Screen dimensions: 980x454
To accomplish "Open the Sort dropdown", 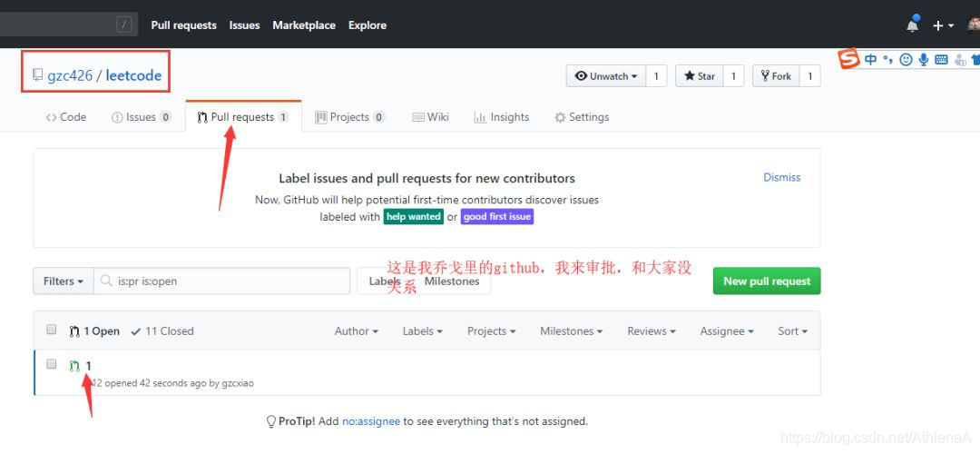I will point(793,331).
